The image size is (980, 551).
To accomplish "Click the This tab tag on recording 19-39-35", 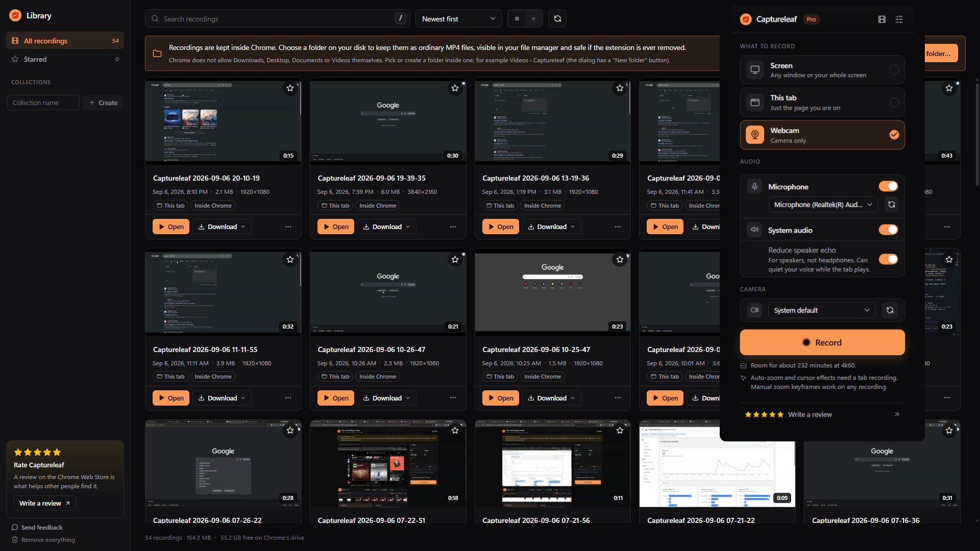I will tap(335, 206).
